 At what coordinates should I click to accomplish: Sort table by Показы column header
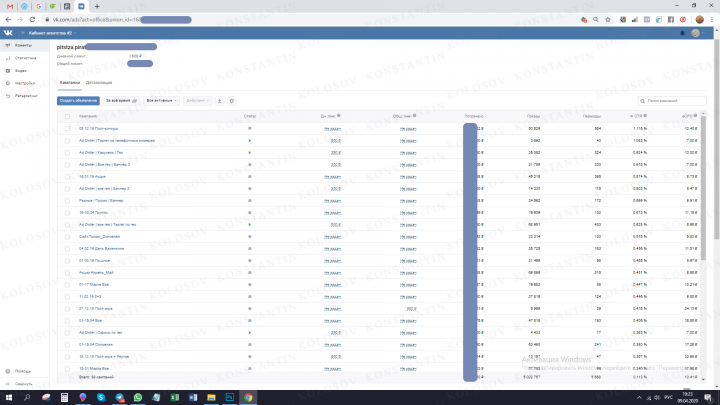533,116
